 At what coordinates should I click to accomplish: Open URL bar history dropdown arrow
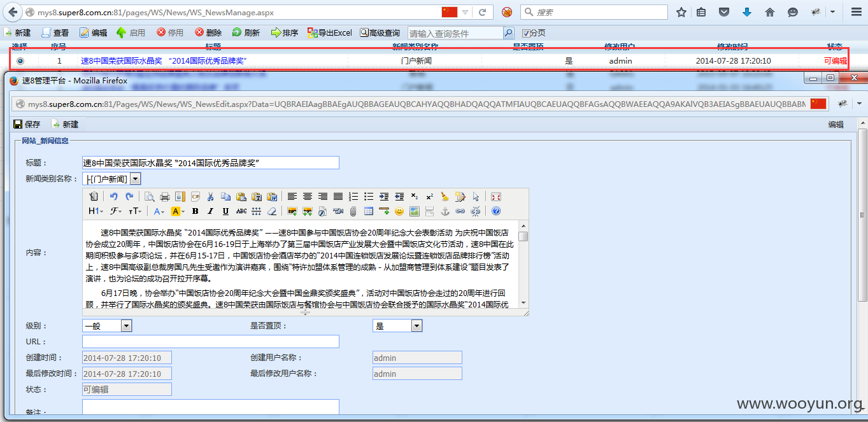coord(466,12)
